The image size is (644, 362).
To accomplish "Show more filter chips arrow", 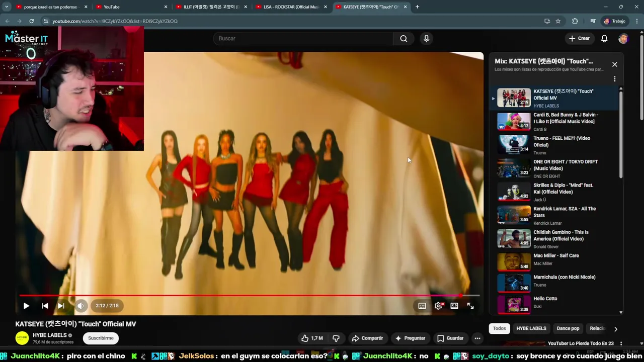I will [615, 329].
